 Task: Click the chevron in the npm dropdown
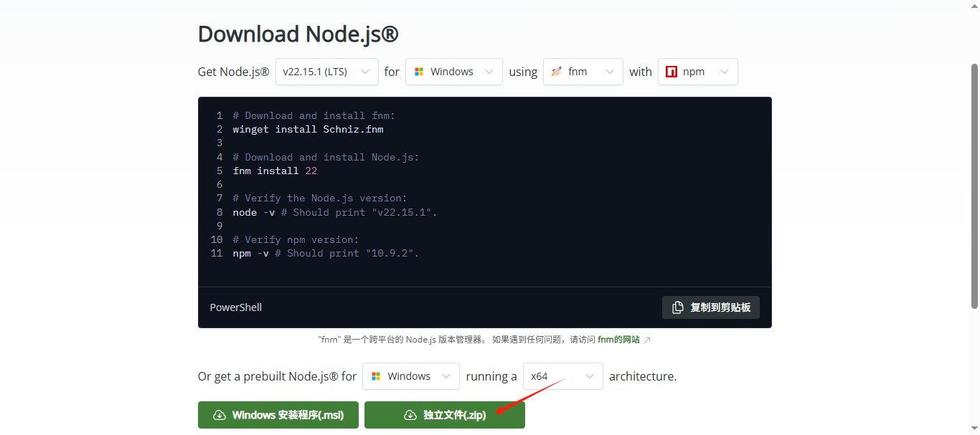tap(725, 72)
